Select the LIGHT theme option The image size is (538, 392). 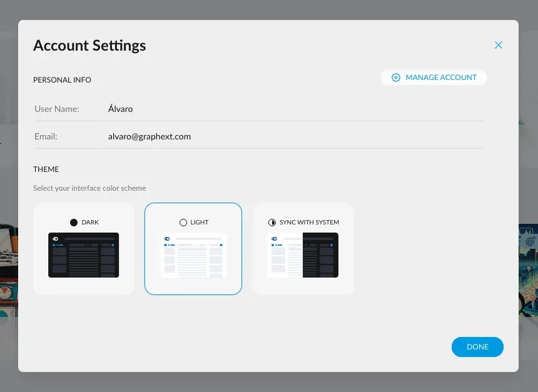[193, 248]
